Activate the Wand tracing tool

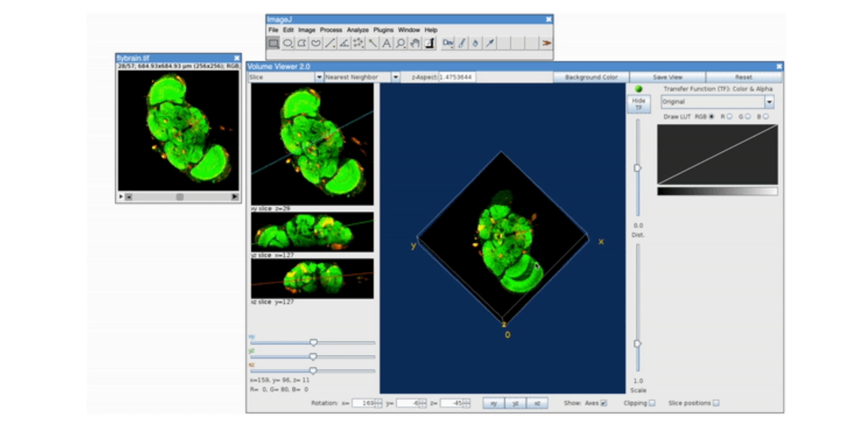pos(372,43)
